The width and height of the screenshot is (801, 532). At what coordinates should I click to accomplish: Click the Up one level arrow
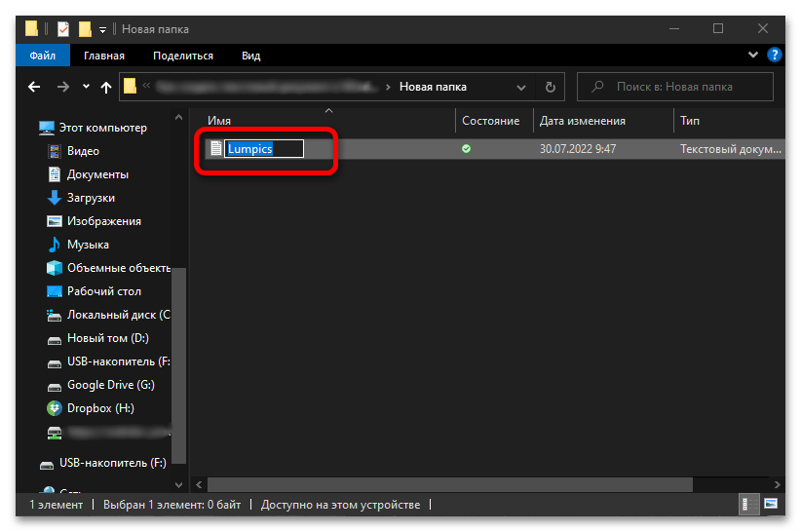coord(106,87)
